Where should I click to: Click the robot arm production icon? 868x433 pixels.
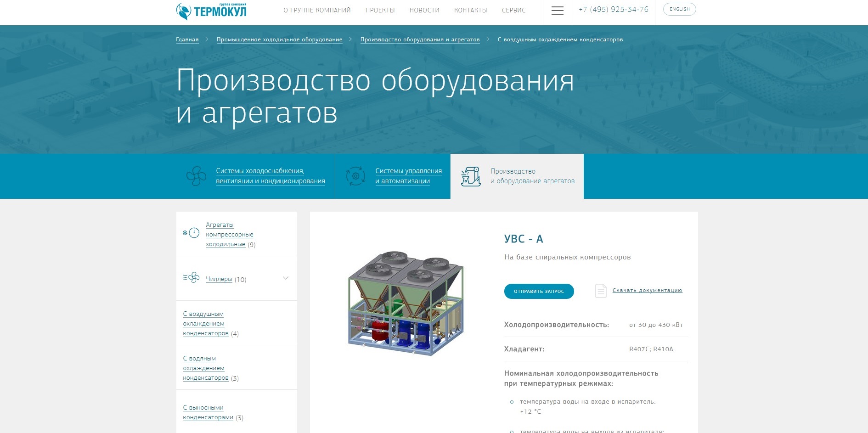[471, 176]
